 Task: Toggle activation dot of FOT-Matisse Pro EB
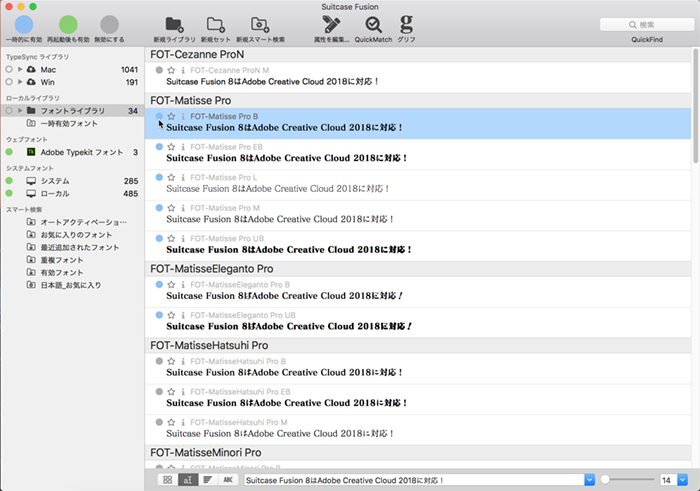click(x=159, y=146)
